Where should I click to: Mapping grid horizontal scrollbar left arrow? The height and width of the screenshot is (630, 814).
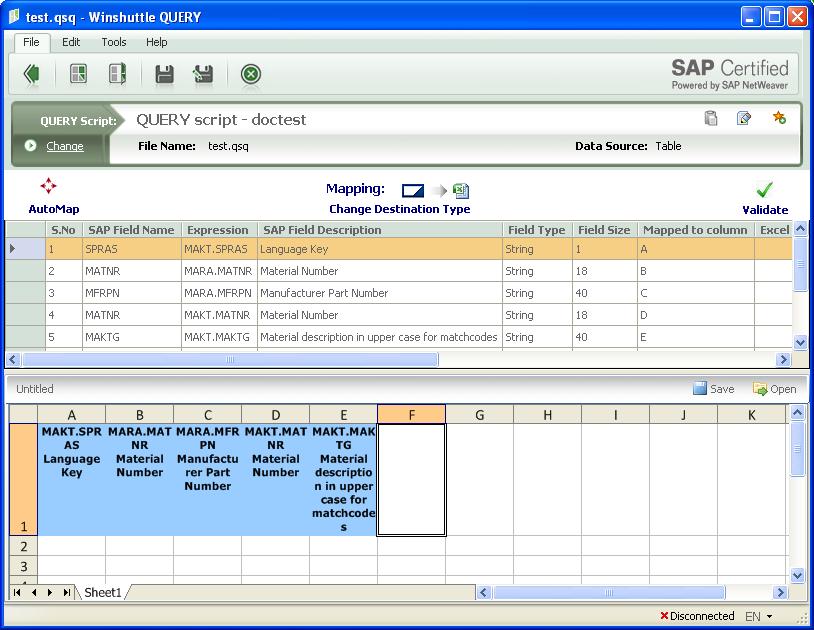[13, 359]
